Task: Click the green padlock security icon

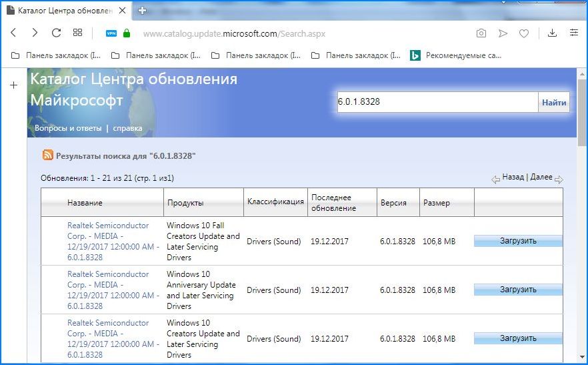Action: (x=127, y=33)
